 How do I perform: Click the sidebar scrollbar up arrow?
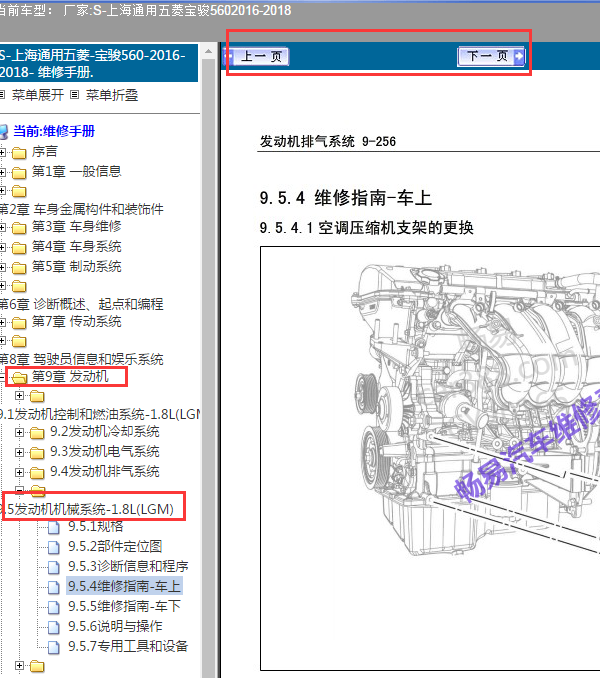208,51
